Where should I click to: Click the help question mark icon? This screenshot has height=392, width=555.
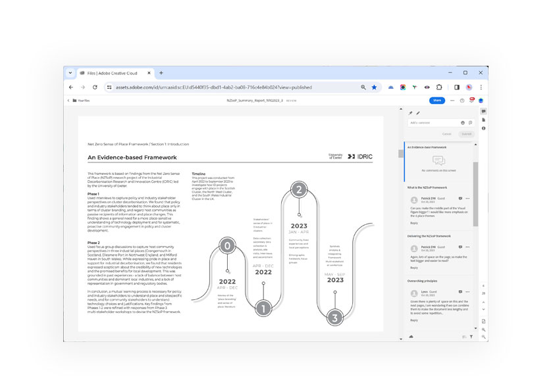[462, 101]
